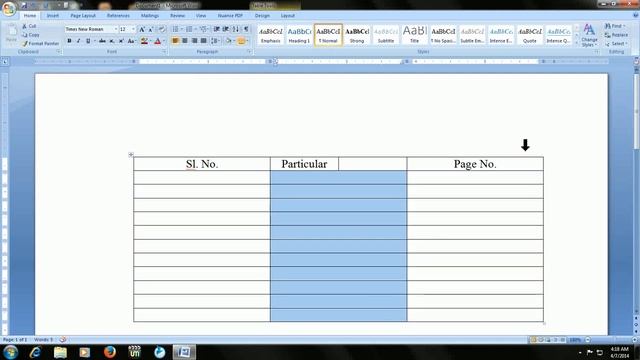Click the Cut command
640x360 pixels.
pos(29,26)
